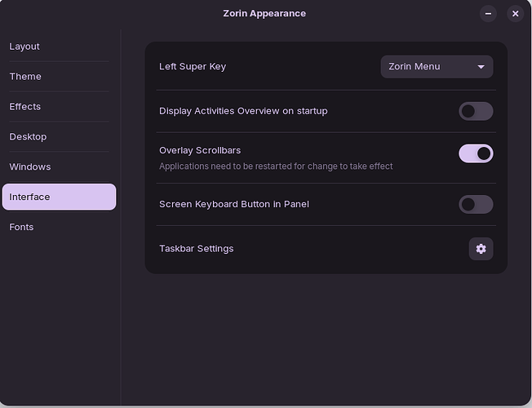Screen dimensions: 532x408
Task: Open Taskbar Settings gear icon
Action: click(481, 249)
